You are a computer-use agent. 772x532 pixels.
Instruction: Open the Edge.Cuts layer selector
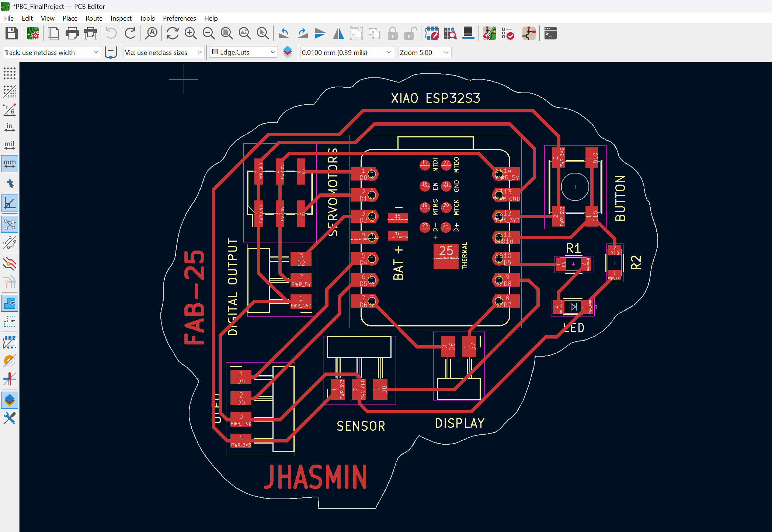243,52
